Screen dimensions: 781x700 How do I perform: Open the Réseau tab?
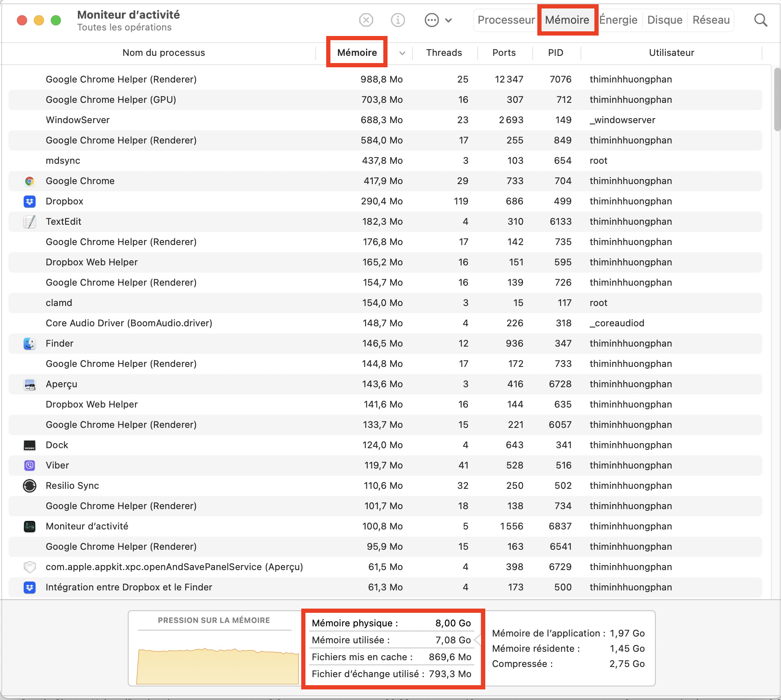coord(711,20)
